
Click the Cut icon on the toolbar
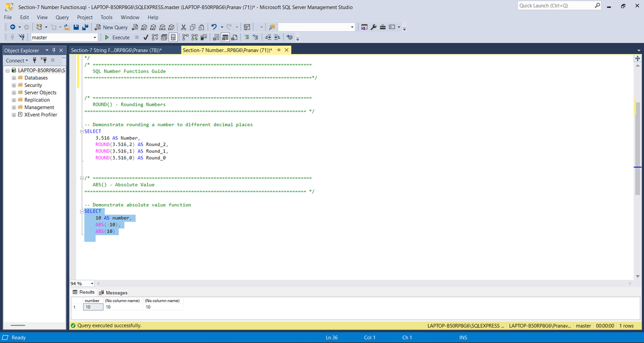184,27
